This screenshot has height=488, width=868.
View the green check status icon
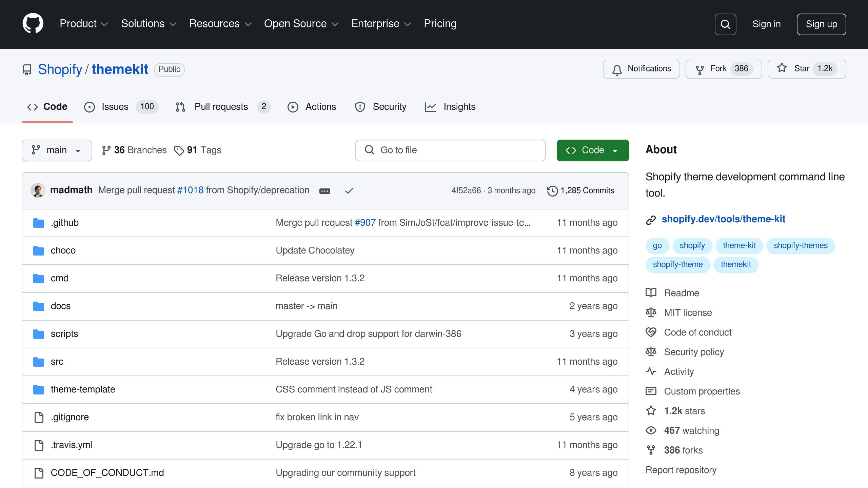point(349,191)
